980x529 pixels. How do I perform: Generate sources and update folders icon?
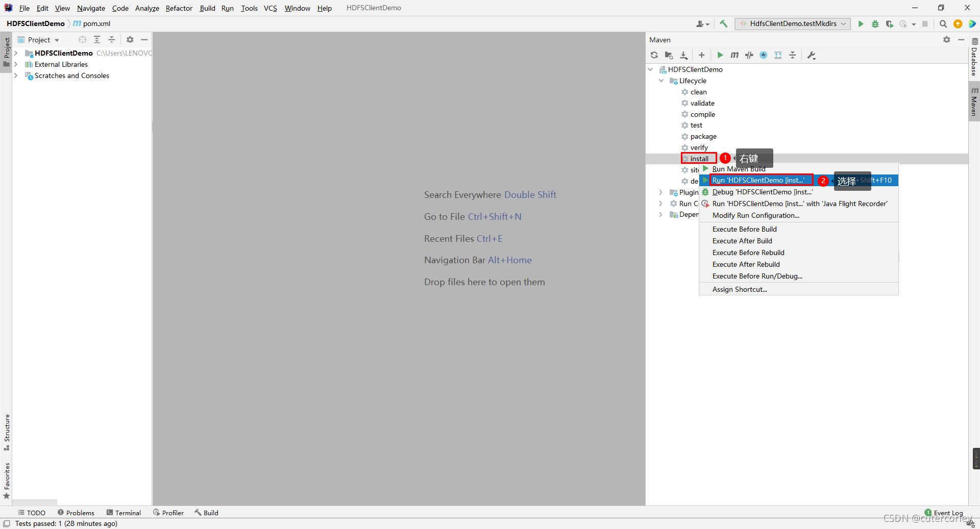point(669,55)
